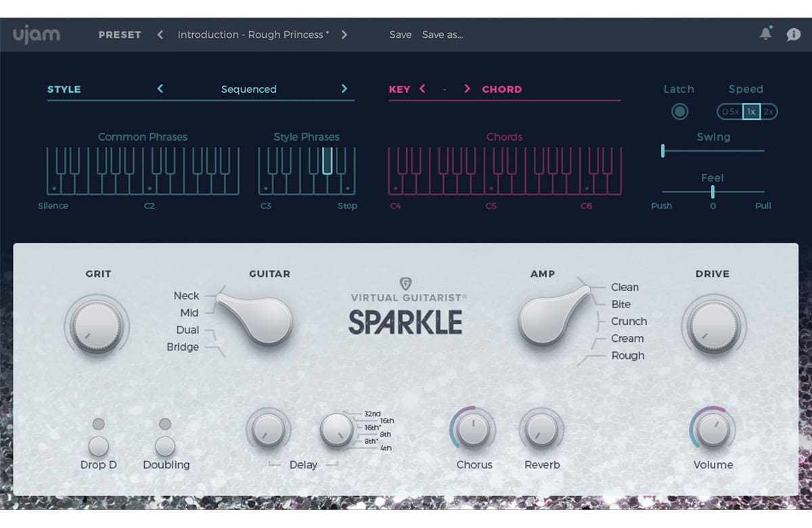Click the CHORD label

click(502, 89)
